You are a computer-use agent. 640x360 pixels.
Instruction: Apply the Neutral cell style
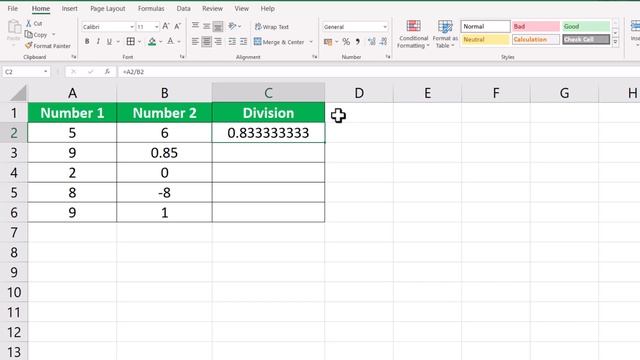pos(485,40)
